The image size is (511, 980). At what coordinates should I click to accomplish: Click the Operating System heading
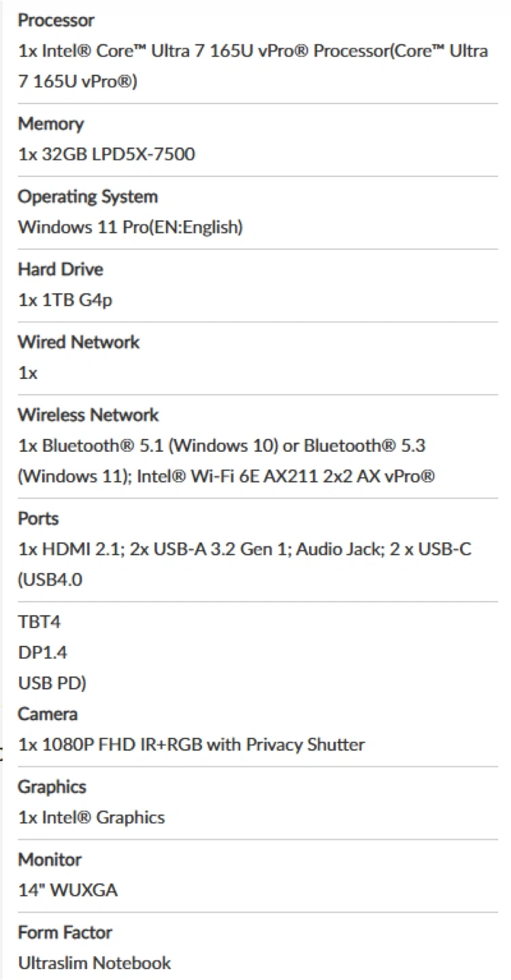(88, 197)
